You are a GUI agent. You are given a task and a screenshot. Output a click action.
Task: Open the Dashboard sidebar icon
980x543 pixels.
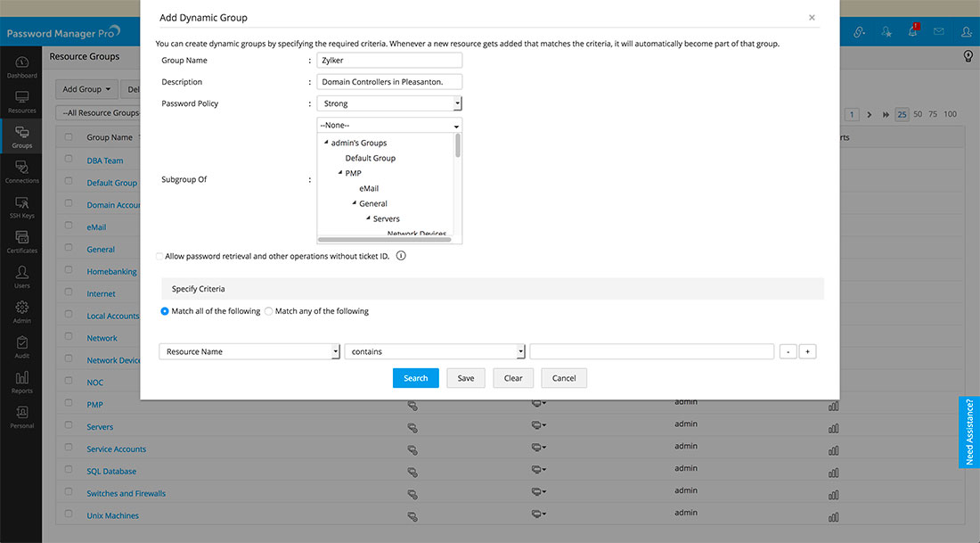21,64
